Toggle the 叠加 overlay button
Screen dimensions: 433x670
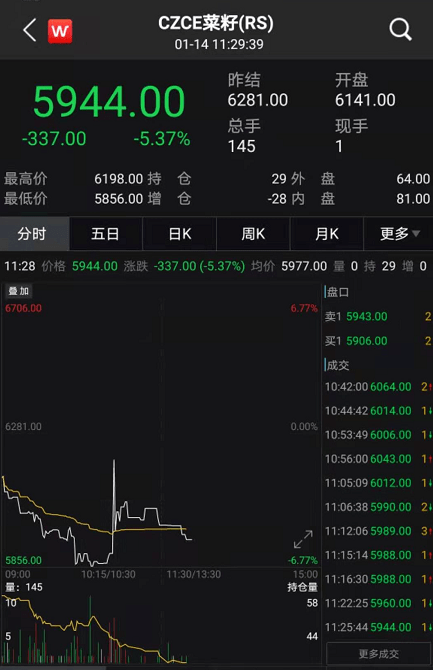[x=18, y=291]
